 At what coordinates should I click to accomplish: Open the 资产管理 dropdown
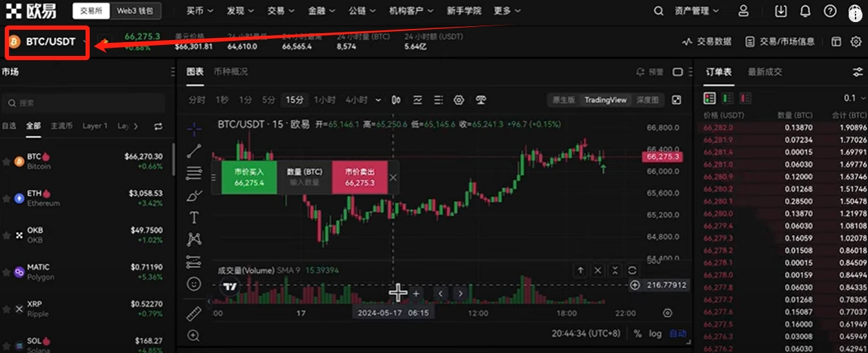(x=696, y=11)
